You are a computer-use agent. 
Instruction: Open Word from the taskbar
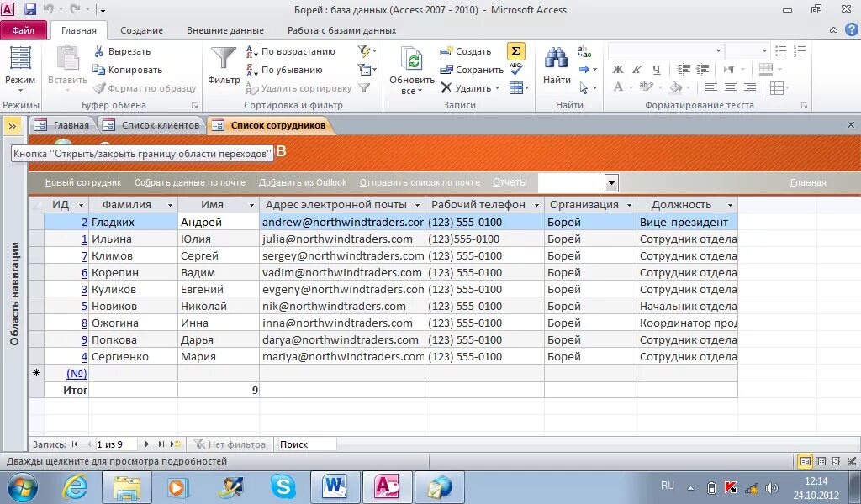click(x=335, y=486)
